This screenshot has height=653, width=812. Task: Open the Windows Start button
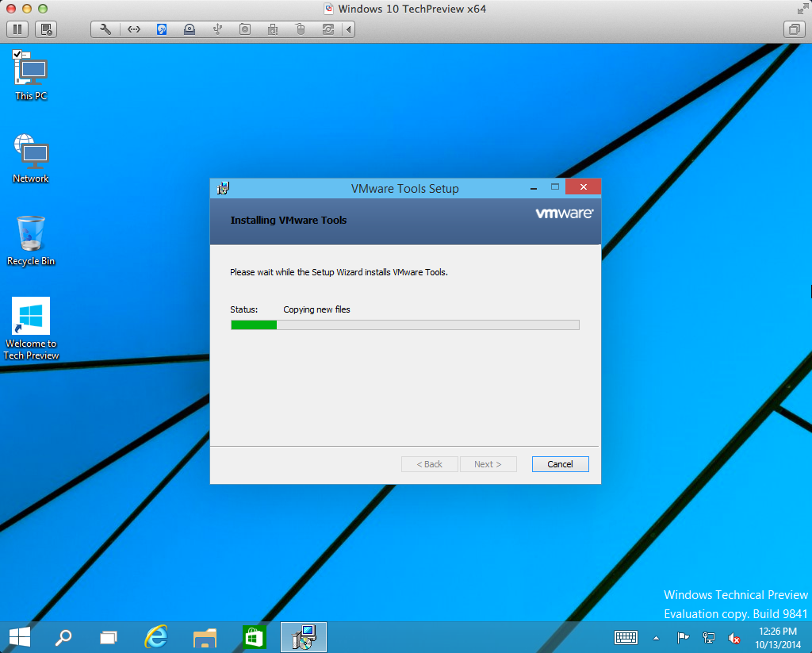click(20, 637)
